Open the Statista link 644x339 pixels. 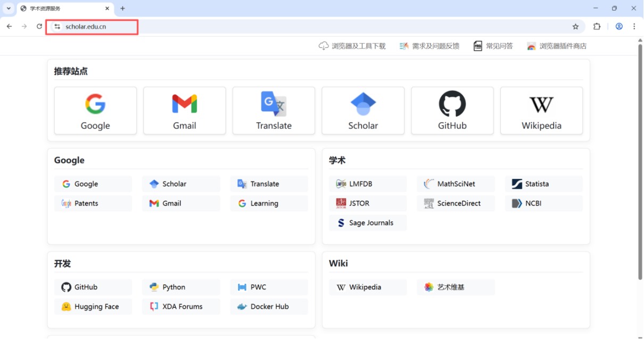click(544, 184)
